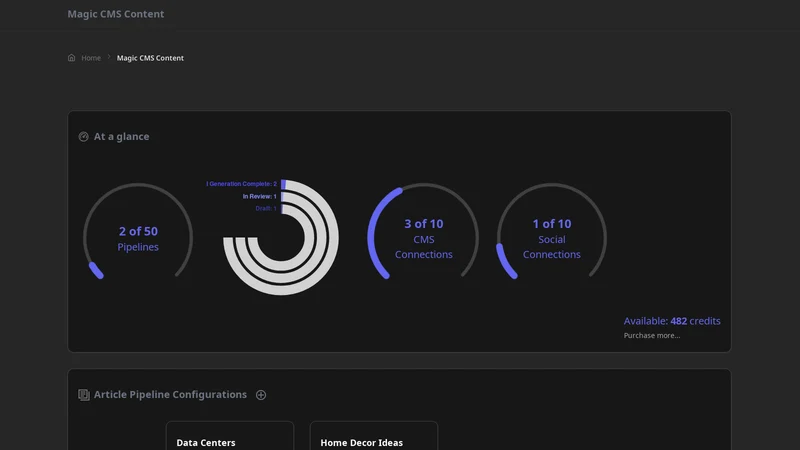Click the Draft: 1 chart label
The width and height of the screenshot is (800, 450).
[266, 209]
